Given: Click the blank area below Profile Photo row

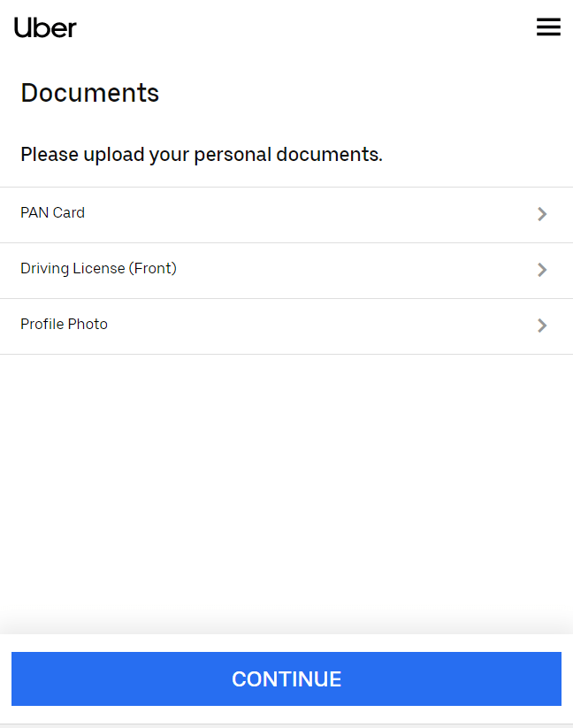Looking at the screenshot, I should 286,487.
